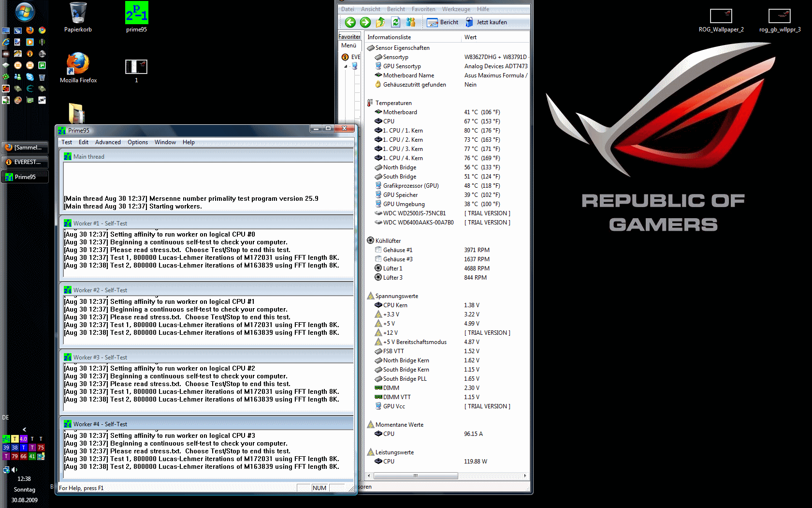The width and height of the screenshot is (812, 508).
Task: Click the green Back arrow in EVEREST toolbar
Action: [x=350, y=22]
